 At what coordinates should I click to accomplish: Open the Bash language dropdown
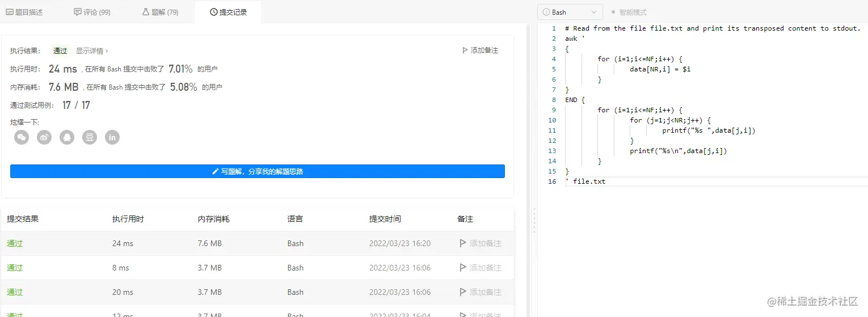click(x=570, y=12)
